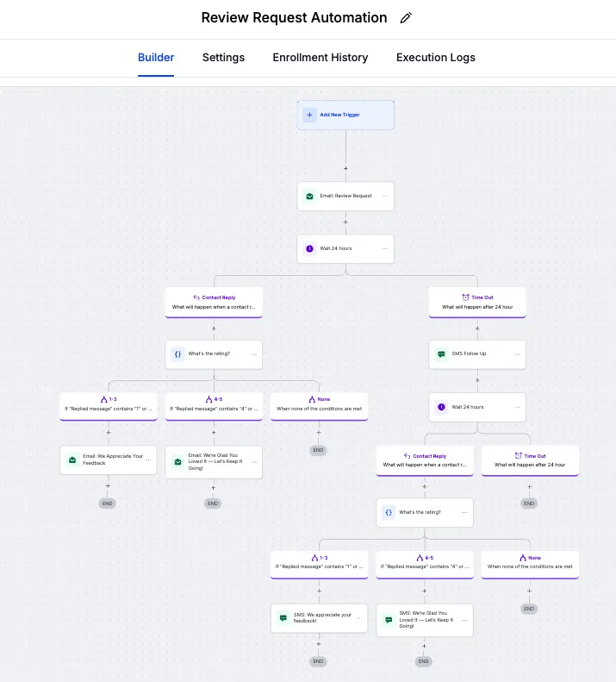Select the upper Contact Reply branch node

[214, 302]
